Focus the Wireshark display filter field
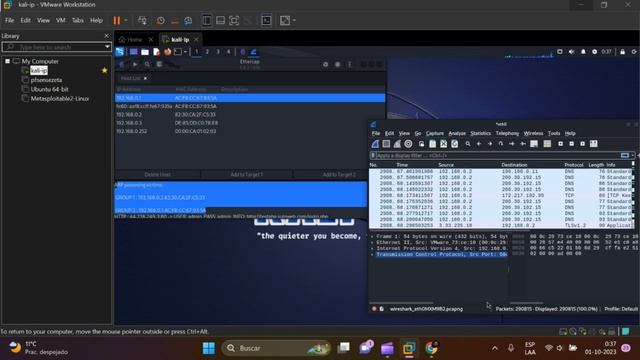Viewport: 640px width, 360px height. tap(498, 156)
